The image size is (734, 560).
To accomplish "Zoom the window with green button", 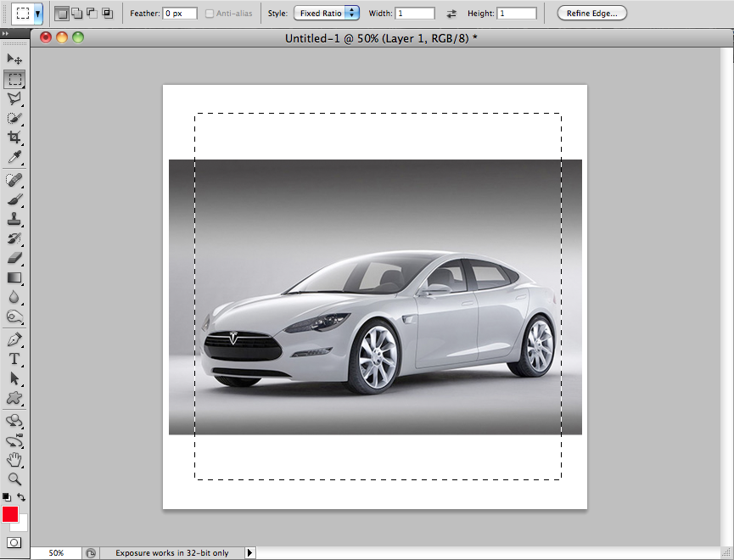I will [x=78, y=37].
